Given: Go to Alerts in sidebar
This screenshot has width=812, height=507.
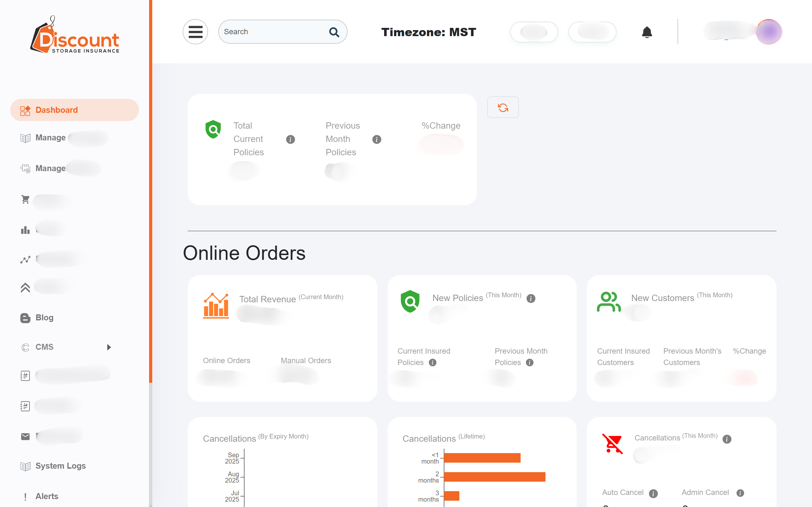Looking at the screenshot, I should coord(47,496).
